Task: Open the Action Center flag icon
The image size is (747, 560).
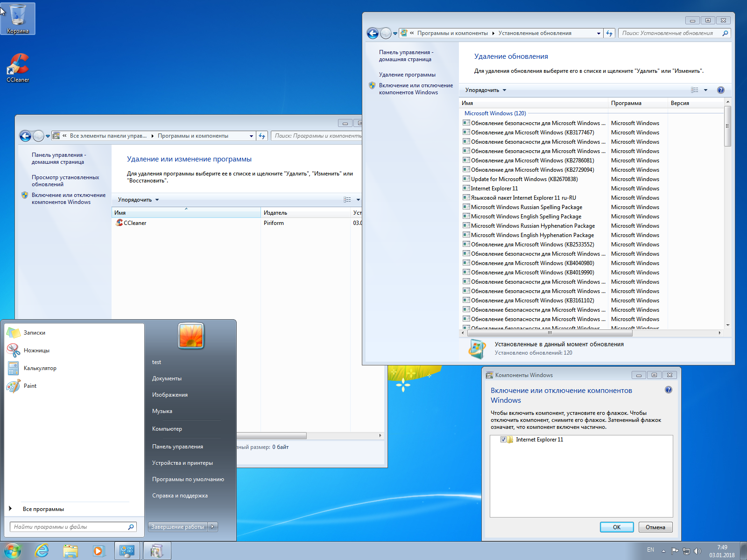Action: point(675,551)
